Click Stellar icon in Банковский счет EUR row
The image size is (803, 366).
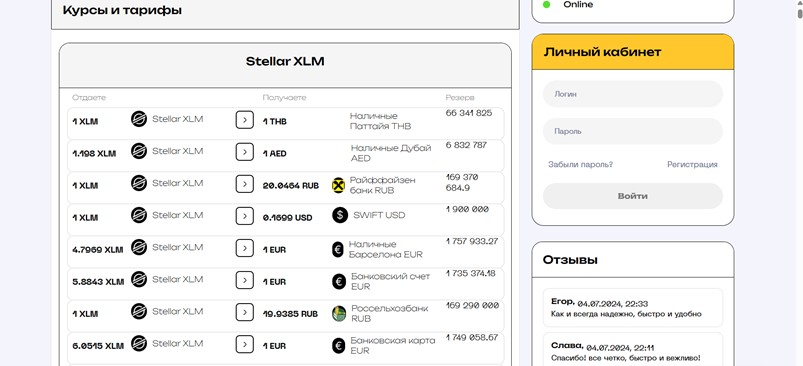coord(139,279)
